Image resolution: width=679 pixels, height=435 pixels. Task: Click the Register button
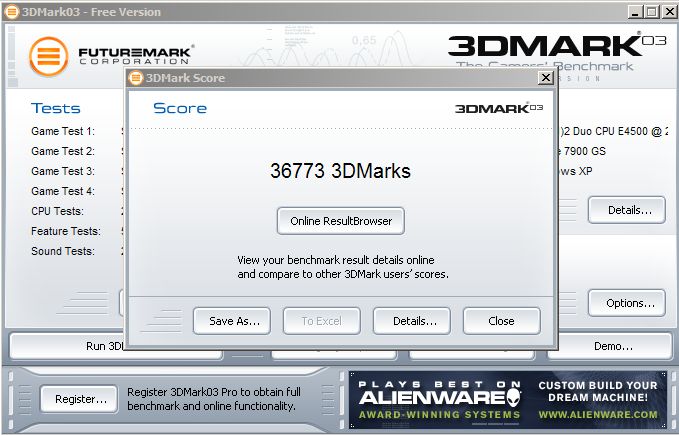(79, 399)
